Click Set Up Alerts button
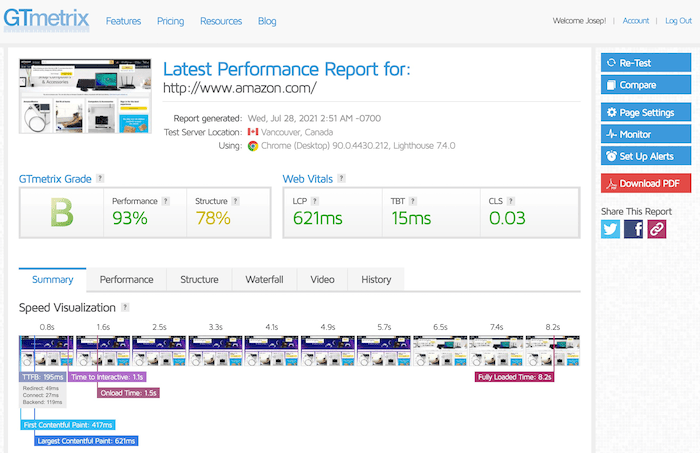The height and width of the screenshot is (453, 700). pyautogui.click(x=646, y=156)
